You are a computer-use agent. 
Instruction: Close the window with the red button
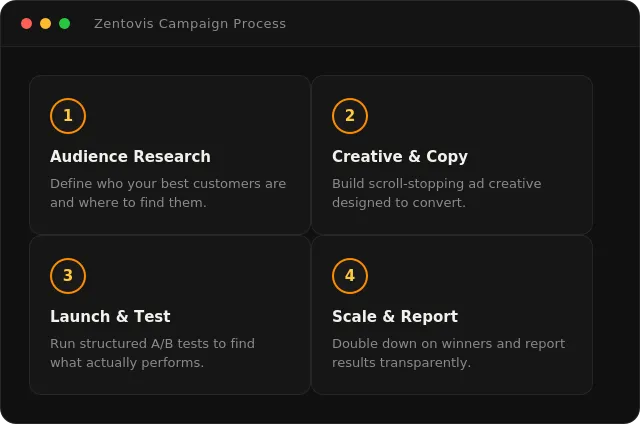pyautogui.click(x=27, y=24)
